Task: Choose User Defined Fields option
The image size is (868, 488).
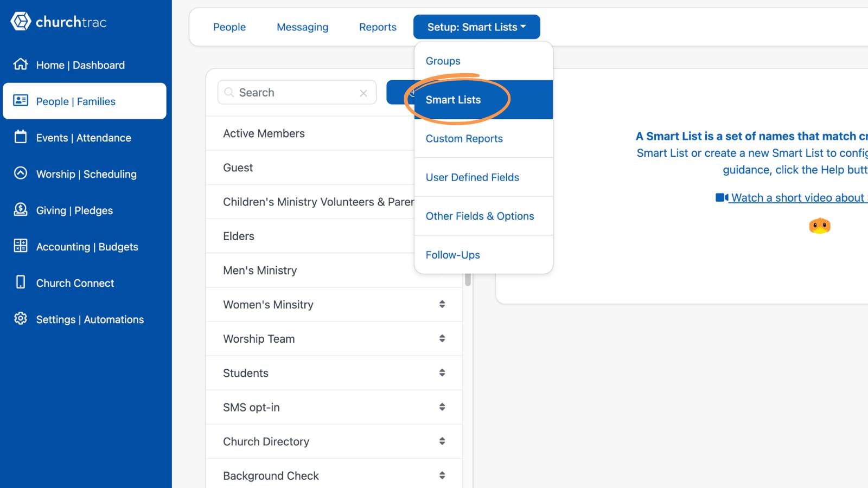Action: [483, 177]
